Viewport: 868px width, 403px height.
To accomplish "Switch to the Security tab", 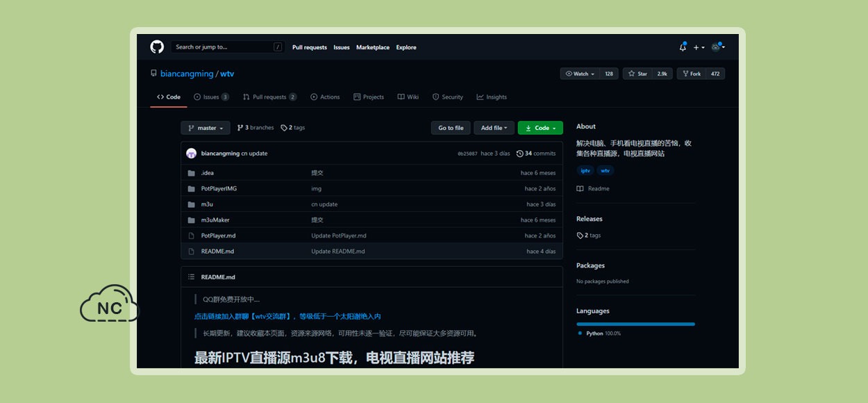I will click(x=448, y=97).
